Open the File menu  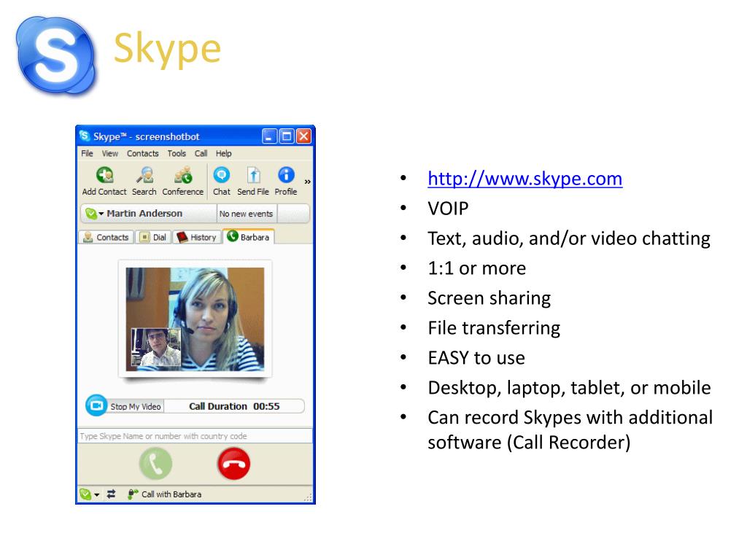click(88, 153)
